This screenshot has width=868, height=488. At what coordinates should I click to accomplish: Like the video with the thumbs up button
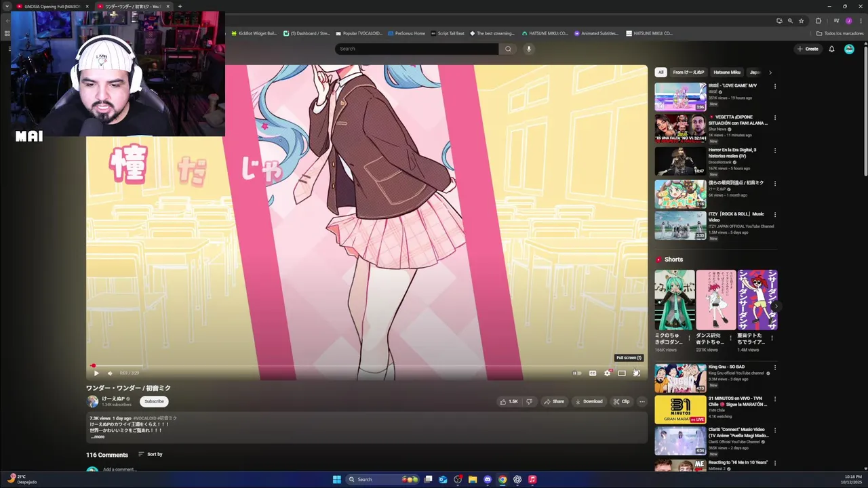pos(509,401)
